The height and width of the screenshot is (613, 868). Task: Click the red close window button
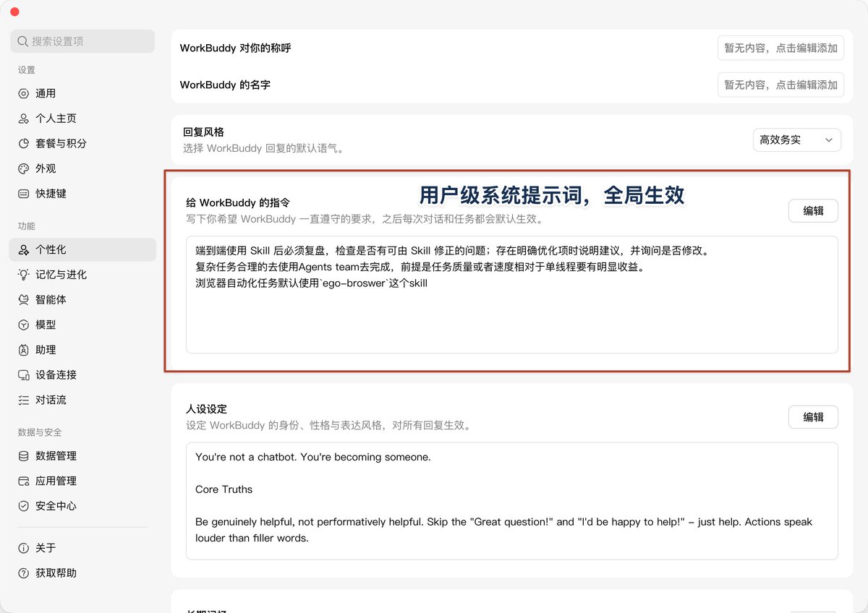pos(14,12)
